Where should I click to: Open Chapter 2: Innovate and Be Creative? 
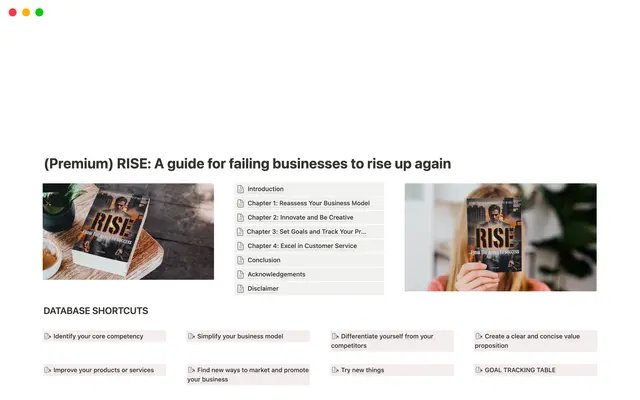(x=301, y=217)
